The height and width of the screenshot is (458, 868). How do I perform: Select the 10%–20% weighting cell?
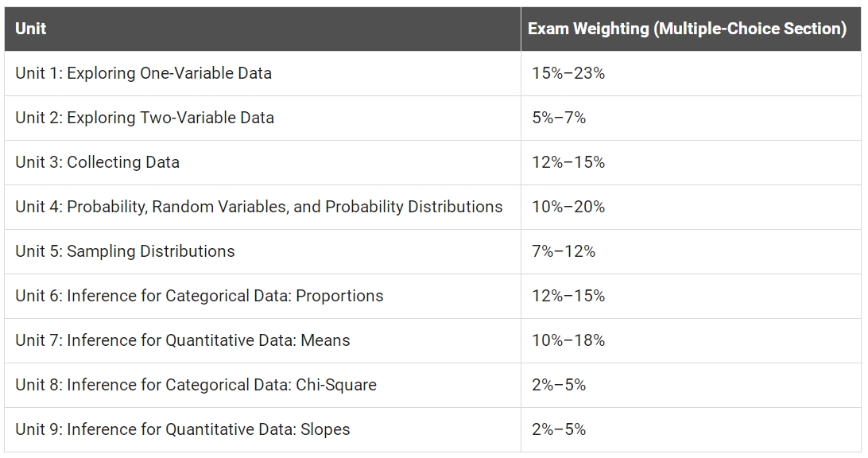(x=568, y=207)
